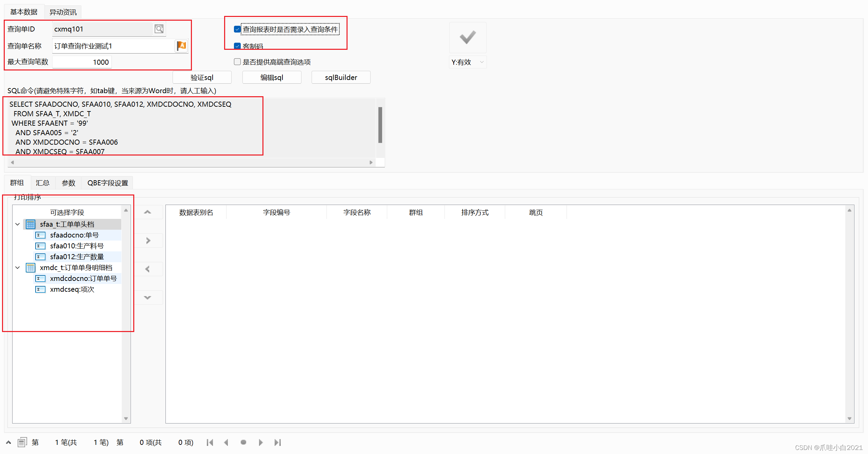Click the SQL area vertical scrollbar thumb
The width and height of the screenshot is (868, 454).
380,125
